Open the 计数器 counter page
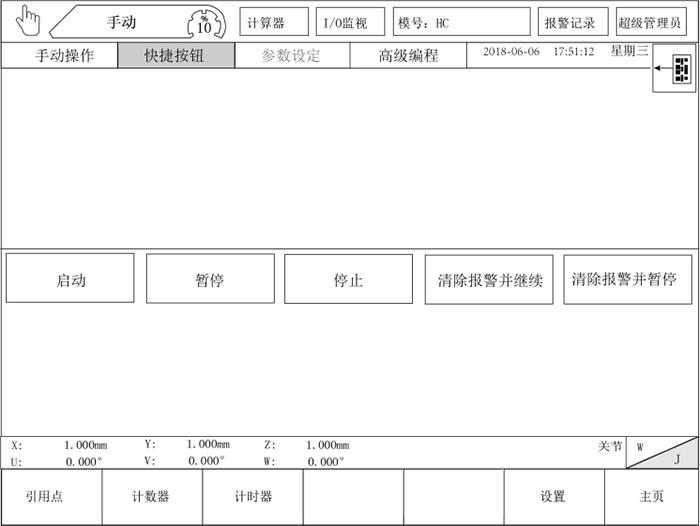700x526 pixels. pyautogui.click(x=152, y=497)
